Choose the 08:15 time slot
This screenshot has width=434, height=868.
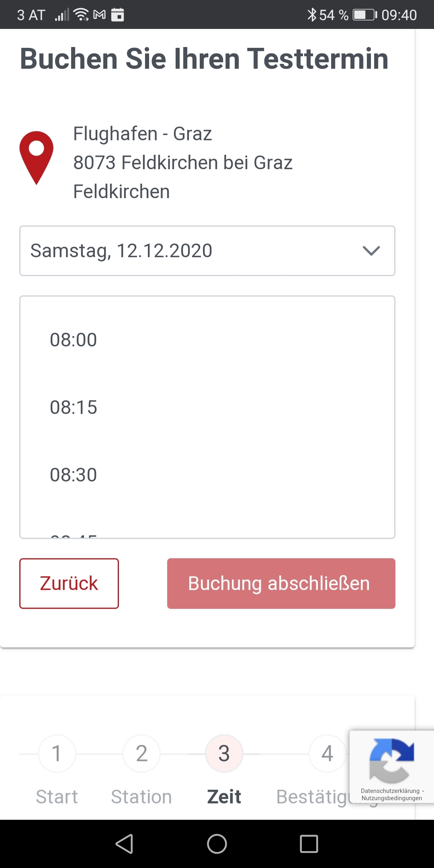tap(74, 407)
